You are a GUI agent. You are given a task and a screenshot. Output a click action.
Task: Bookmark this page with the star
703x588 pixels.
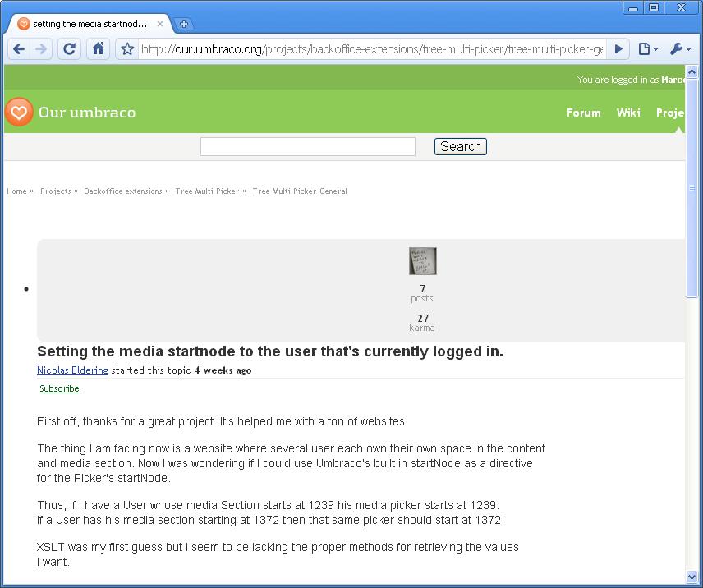[x=127, y=48]
